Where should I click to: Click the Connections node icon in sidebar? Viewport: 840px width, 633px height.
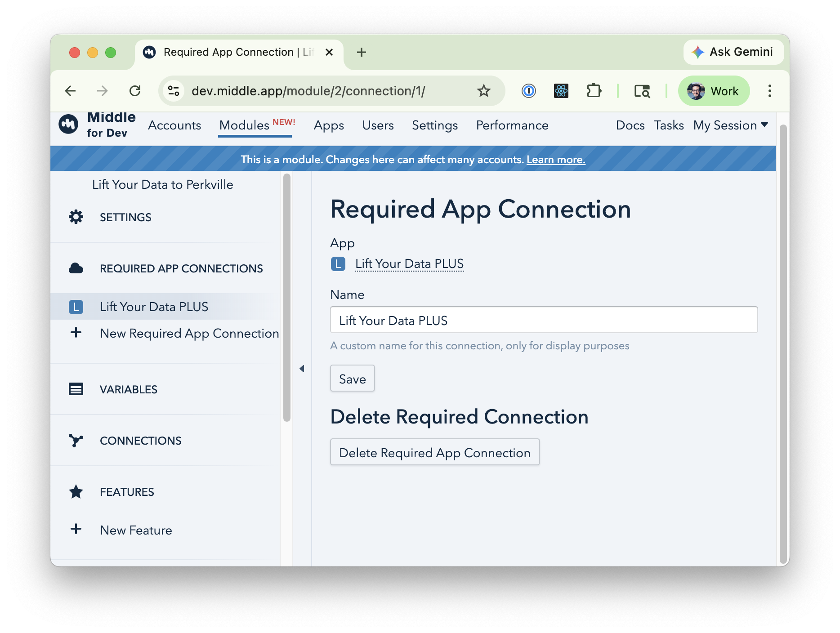[76, 441]
